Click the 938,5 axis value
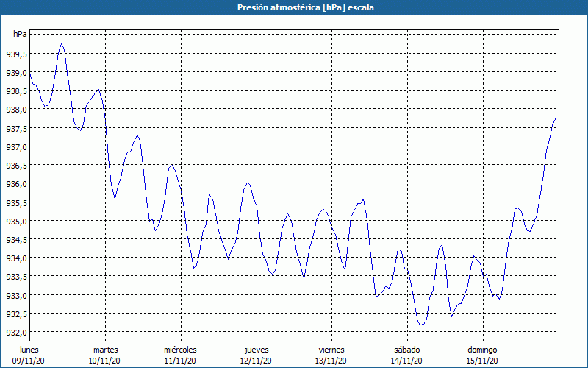This screenshot has height=368, width=588. (16, 91)
